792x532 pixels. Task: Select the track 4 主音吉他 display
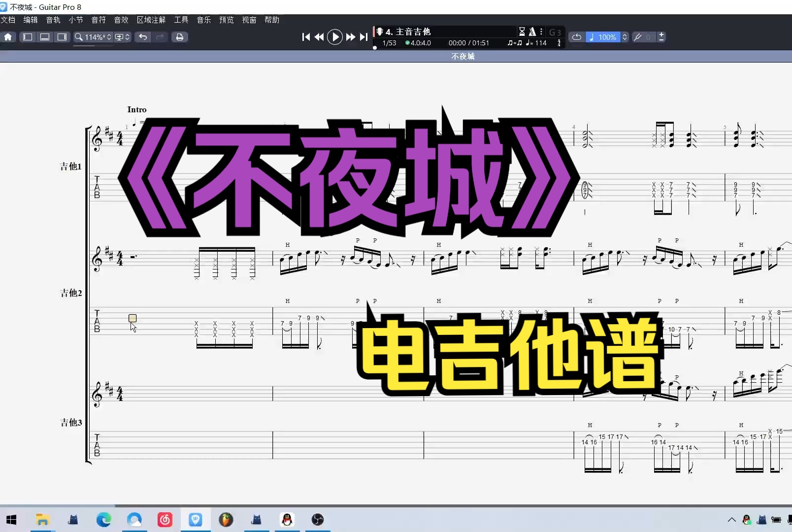coord(408,32)
